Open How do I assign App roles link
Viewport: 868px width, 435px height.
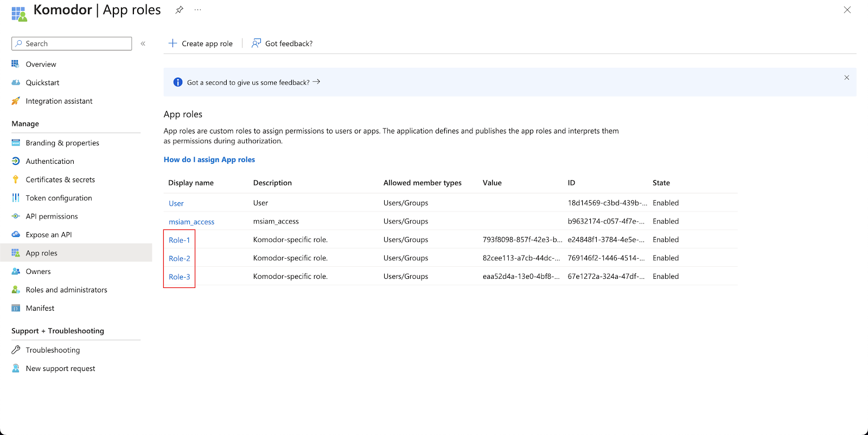(209, 159)
